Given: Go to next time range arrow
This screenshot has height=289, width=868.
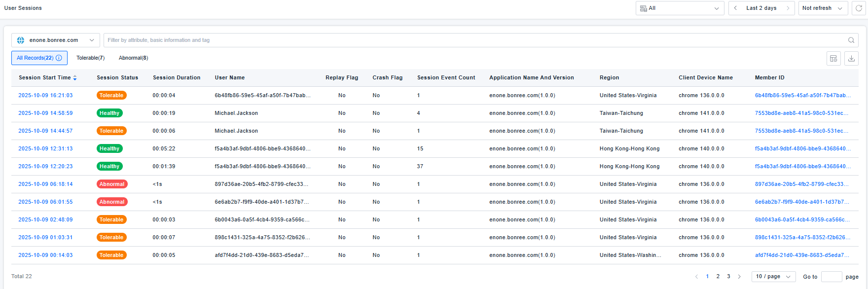Looking at the screenshot, I should coord(788,8).
